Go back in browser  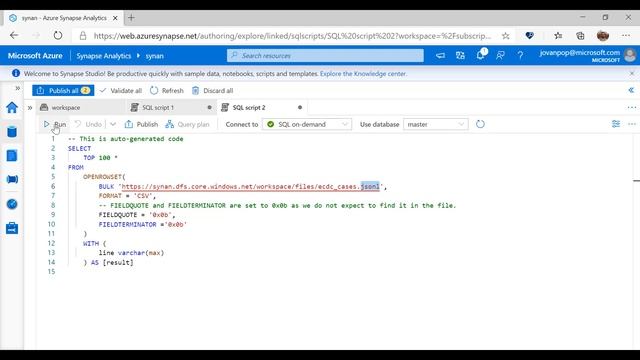(x=14, y=36)
